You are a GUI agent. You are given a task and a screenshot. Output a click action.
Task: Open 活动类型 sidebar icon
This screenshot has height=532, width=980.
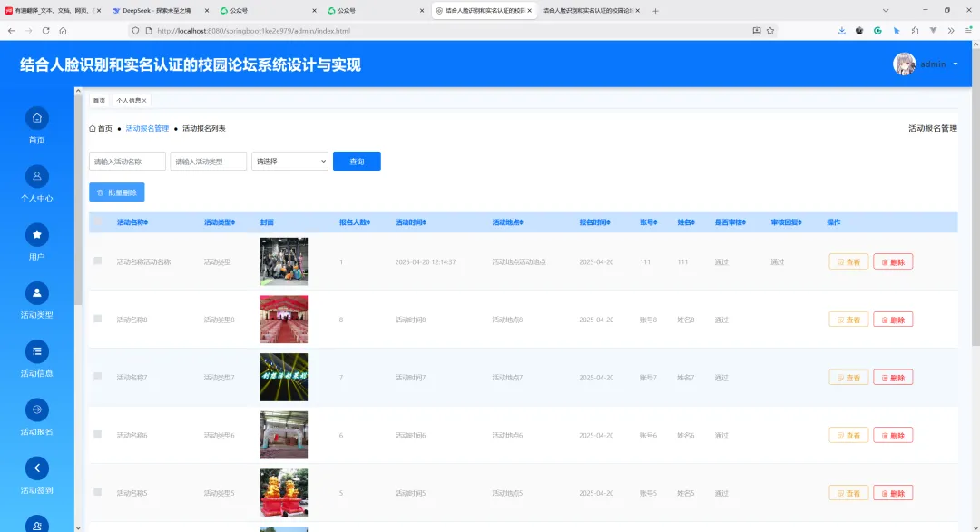coord(37,293)
